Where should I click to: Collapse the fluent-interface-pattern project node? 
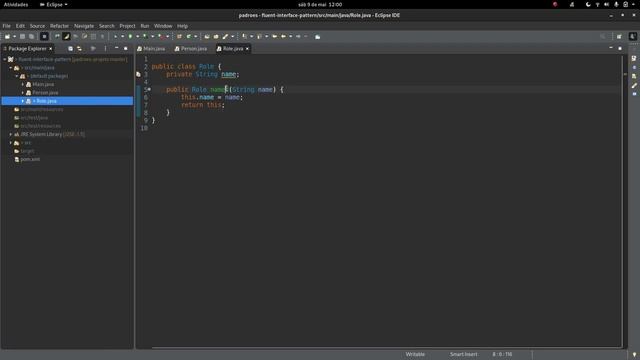point(5,60)
